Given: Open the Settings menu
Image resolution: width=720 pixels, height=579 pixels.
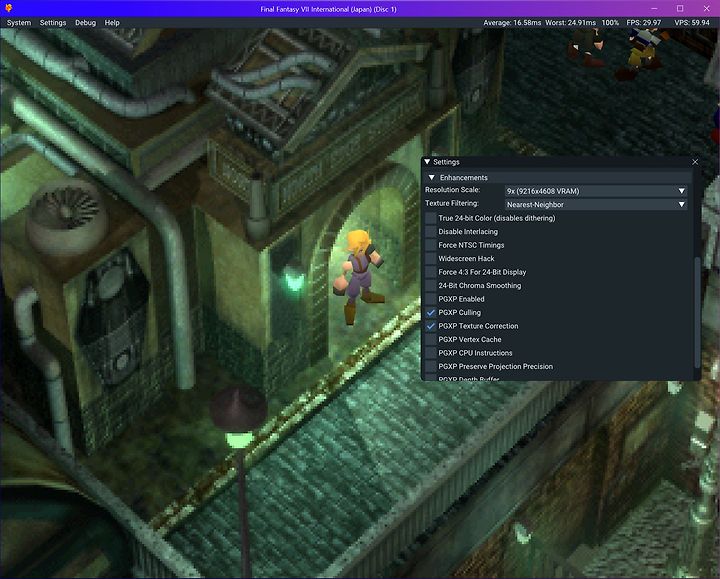Looking at the screenshot, I should point(53,22).
